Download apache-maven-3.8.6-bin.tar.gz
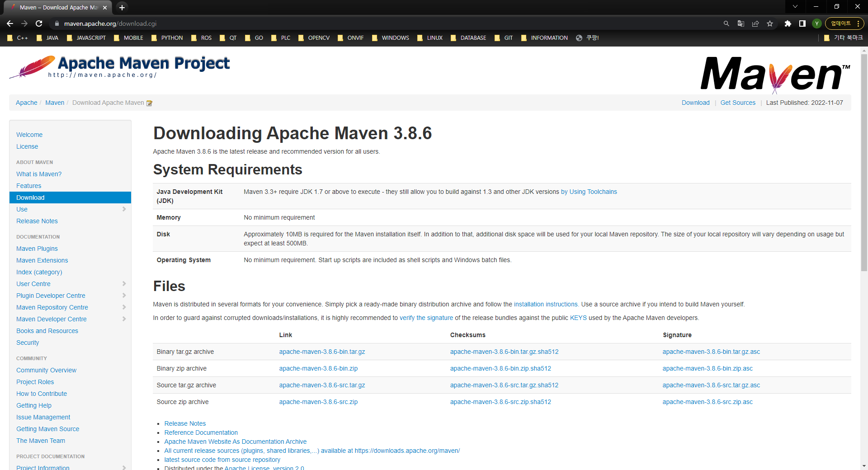 pyautogui.click(x=322, y=352)
